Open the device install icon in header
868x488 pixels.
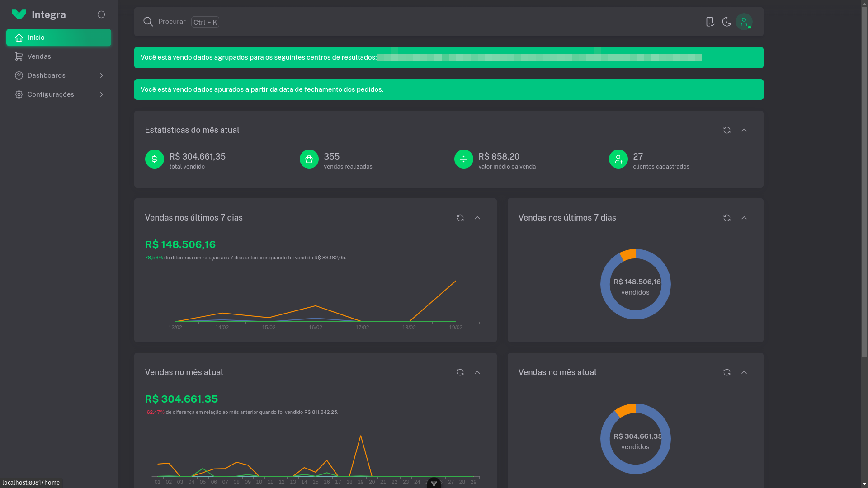coord(710,22)
